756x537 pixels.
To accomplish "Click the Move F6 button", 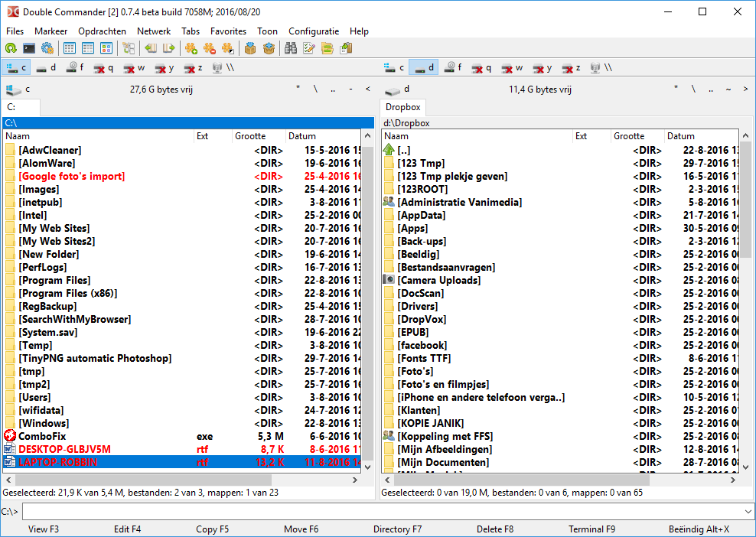I will pos(301,529).
